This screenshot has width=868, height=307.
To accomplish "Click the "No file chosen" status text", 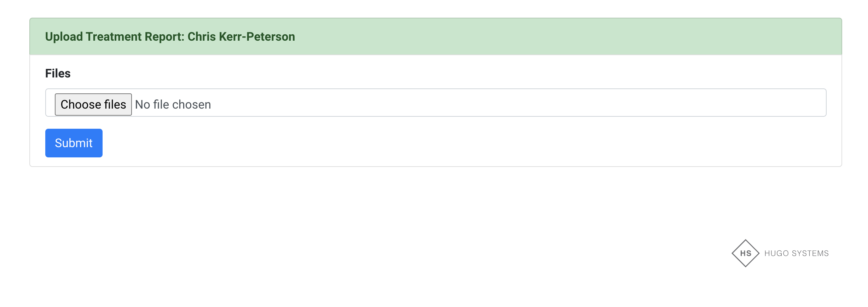I will [x=173, y=105].
